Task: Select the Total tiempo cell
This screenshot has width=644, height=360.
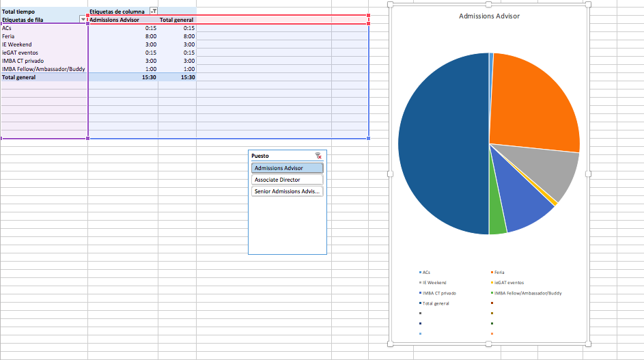Action: coord(44,12)
